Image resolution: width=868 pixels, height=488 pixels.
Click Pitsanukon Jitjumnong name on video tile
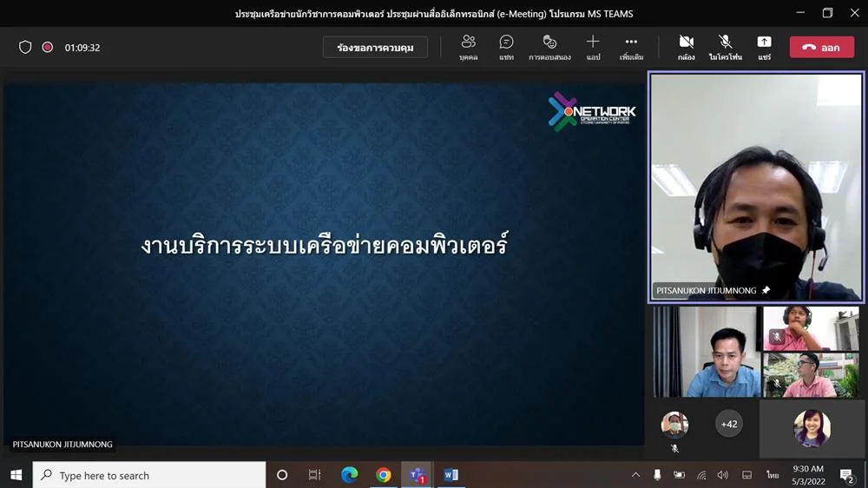tap(707, 290)
